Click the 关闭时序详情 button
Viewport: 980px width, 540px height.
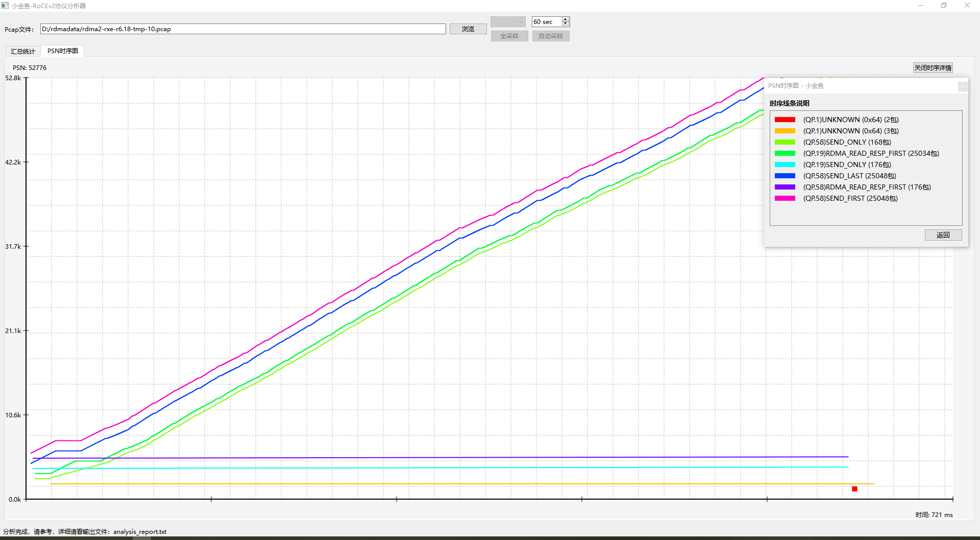coord(933,68)
